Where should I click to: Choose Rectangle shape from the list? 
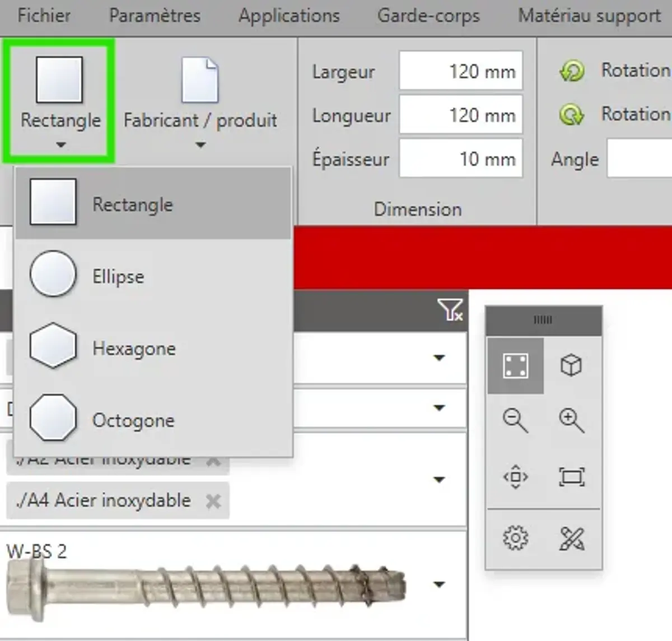pyautogui.click(x=153, y=204)
